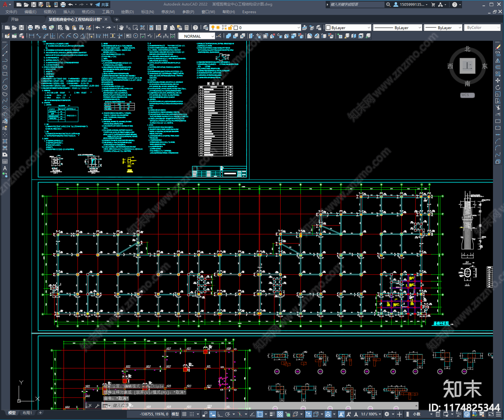
Task: Select the Diameter dimension tool icon
Action: (x=76, y=36)
